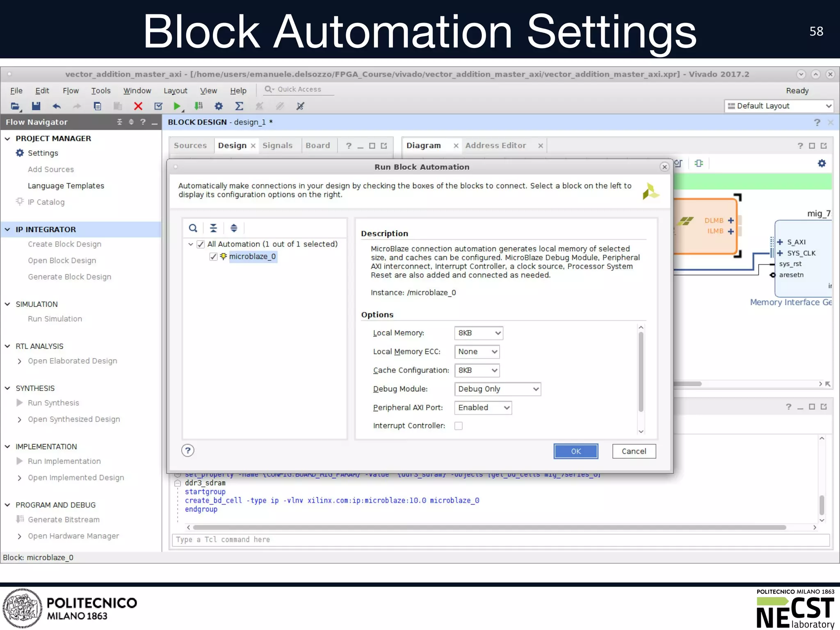This screenshot has height=630, width=840.
Task: Select microblaze_0 in the automation tree
Action: point(252,257)
